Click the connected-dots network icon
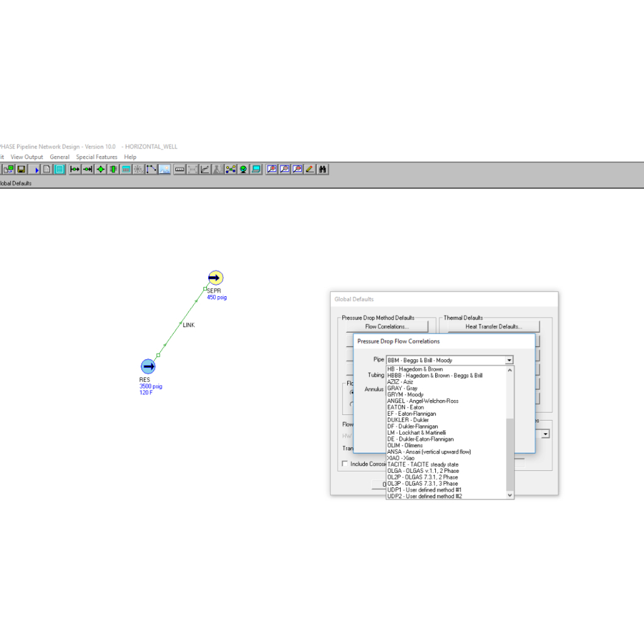 (230, 169)
